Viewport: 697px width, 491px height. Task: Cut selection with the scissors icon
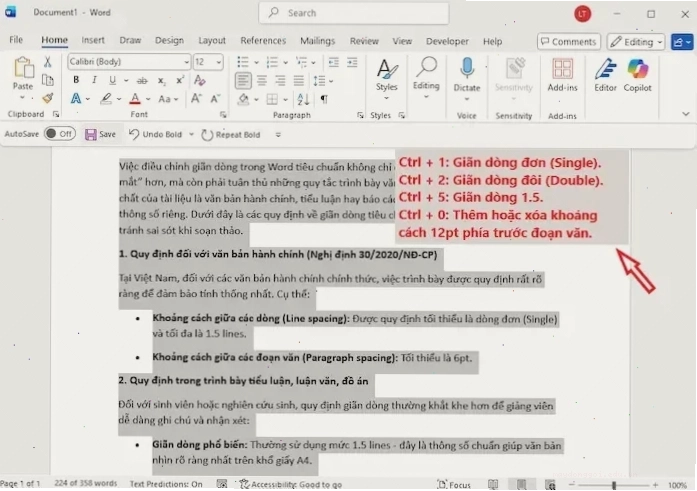click(x=48, y=62)
